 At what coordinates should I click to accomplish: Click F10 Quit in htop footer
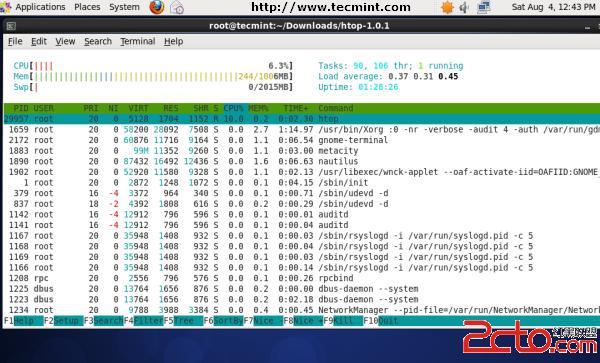381,321
